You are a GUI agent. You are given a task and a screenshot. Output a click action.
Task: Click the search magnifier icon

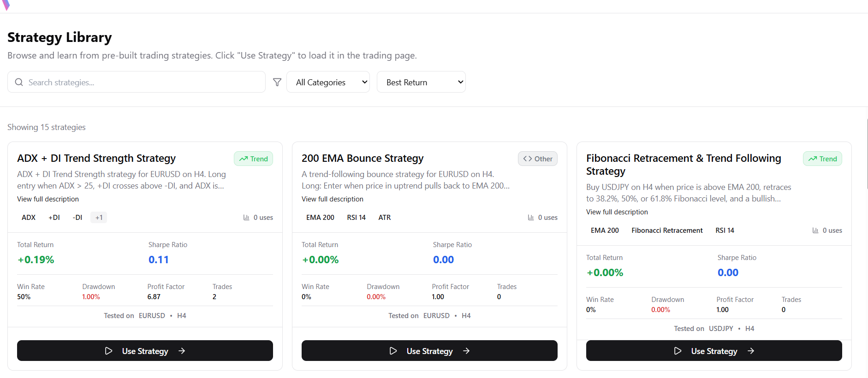[x=19, y=82]
